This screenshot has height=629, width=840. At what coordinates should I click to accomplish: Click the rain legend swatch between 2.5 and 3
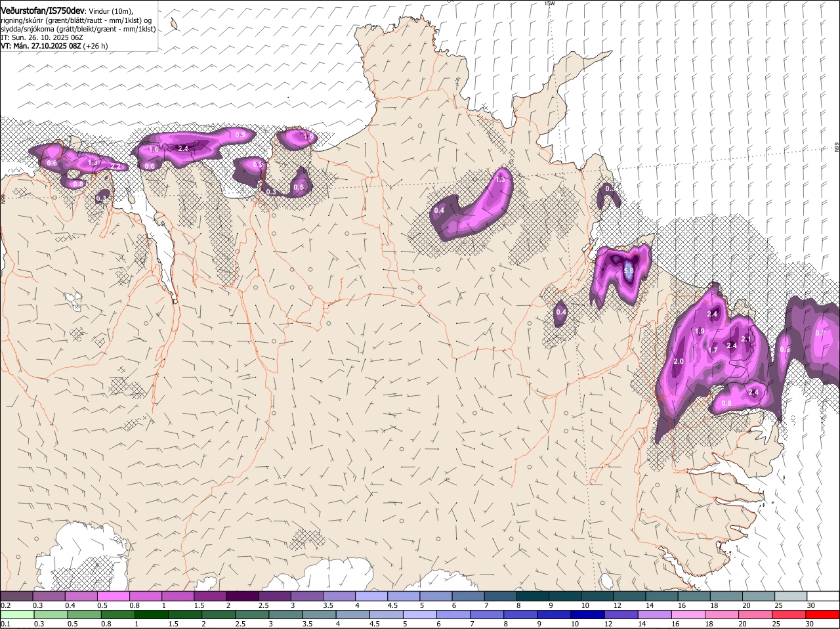[x=252, y=615]
